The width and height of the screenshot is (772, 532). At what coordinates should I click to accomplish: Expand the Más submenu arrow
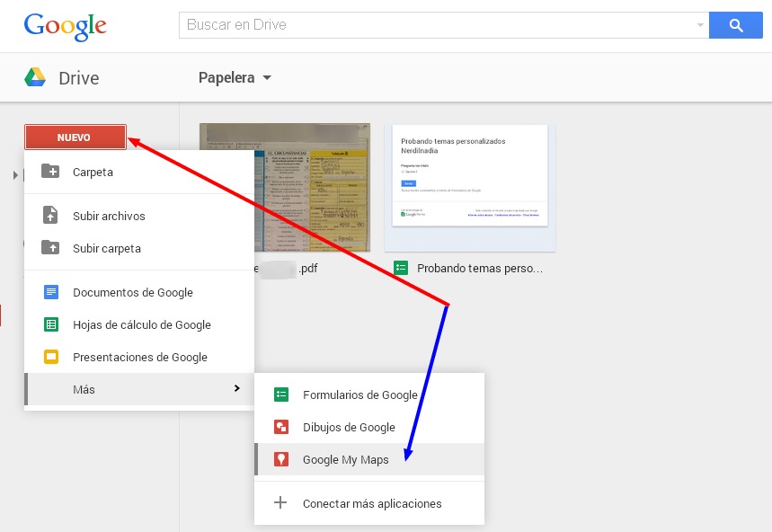237,388
